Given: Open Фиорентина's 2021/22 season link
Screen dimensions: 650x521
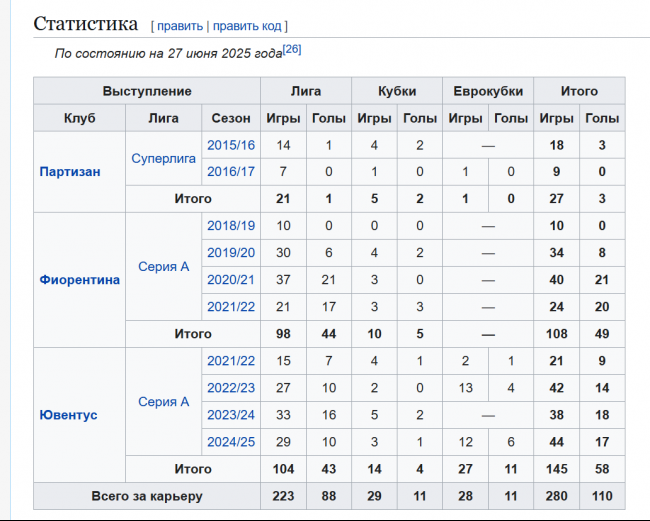Looking at the screenshot, I should (x=231, y=307).
